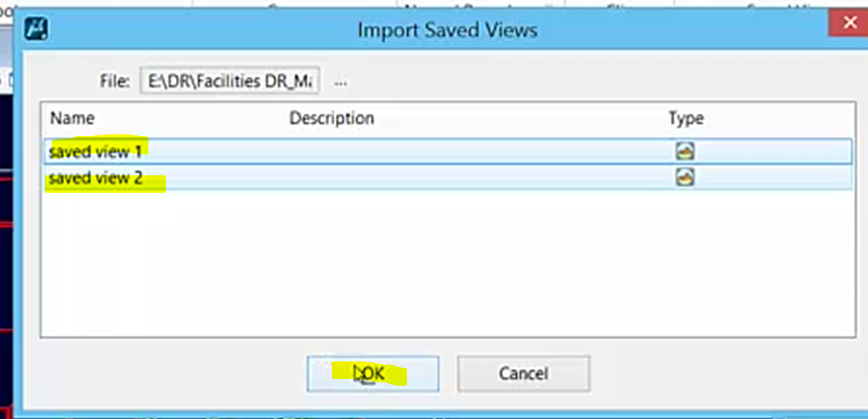Click the Type icon for saved view 1
This screenshot has height=419, width=868.
tap(685, 151)
